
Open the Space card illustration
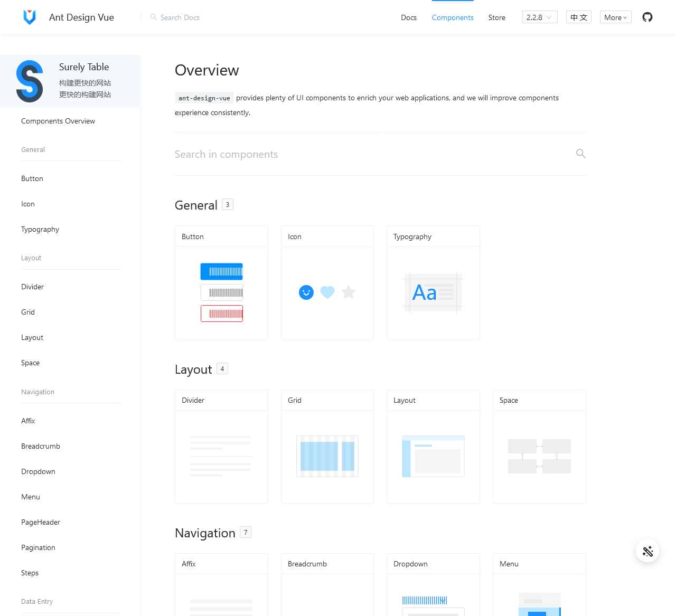[x=539, y=456]
